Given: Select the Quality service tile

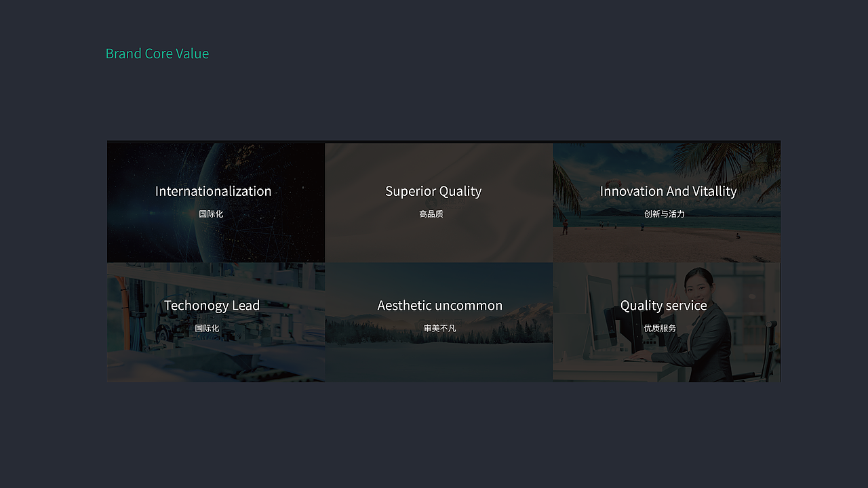Looking at the screenshot, I should tap(667, 322).
